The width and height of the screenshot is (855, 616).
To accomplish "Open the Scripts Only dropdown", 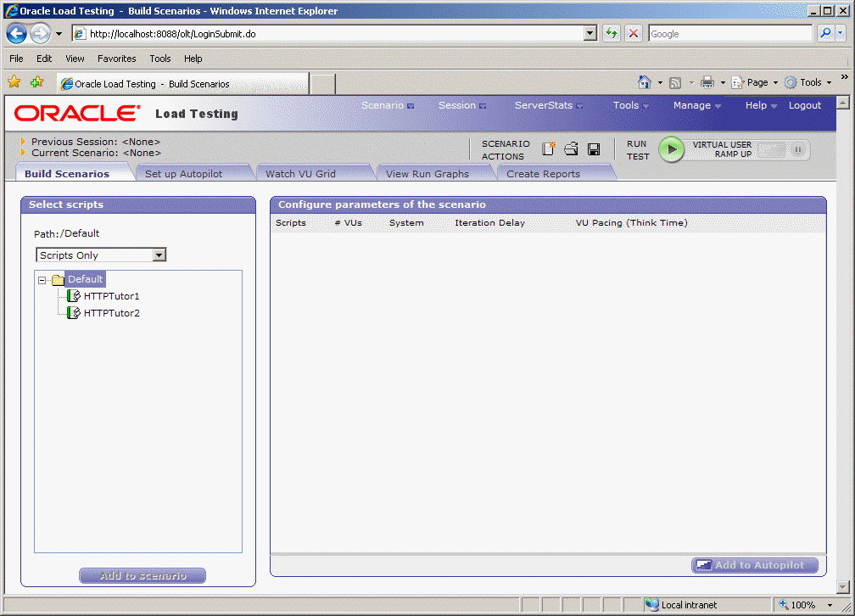I will [159, 255].
